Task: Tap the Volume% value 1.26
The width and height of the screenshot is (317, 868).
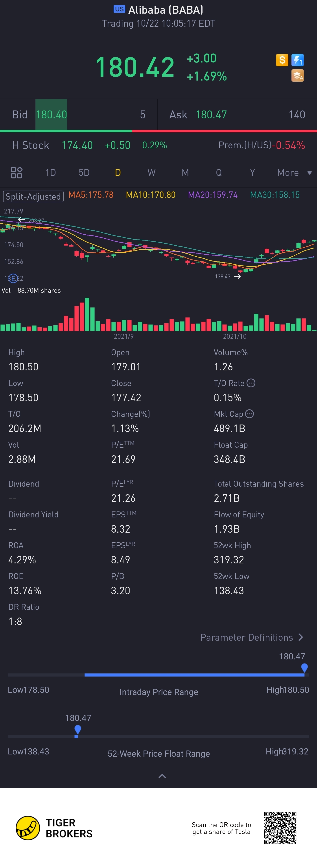Action: coord(223,367)
